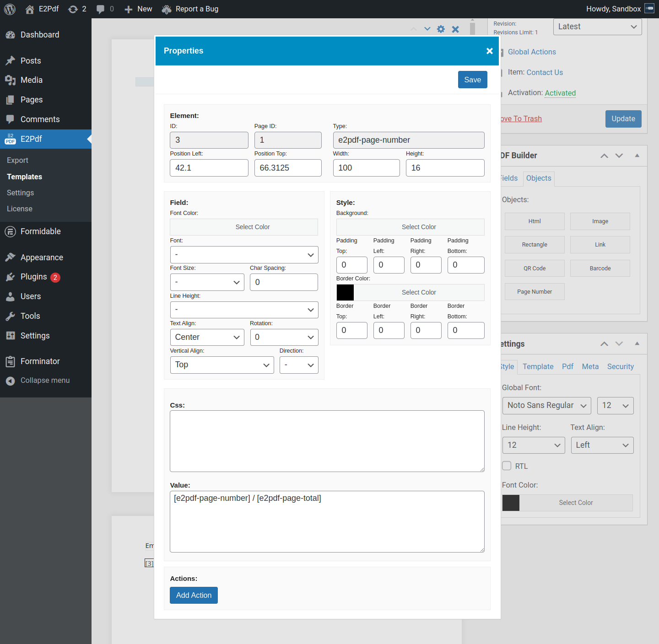Open the Text Align dropdown set to Center
659x644 pixels.
coord(207,338)
